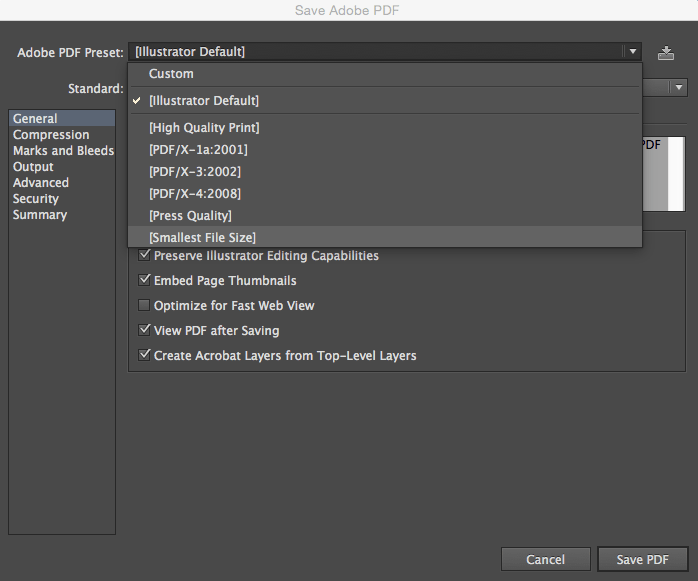Uncheck Embed Page Thumbnails

(144, 280)
